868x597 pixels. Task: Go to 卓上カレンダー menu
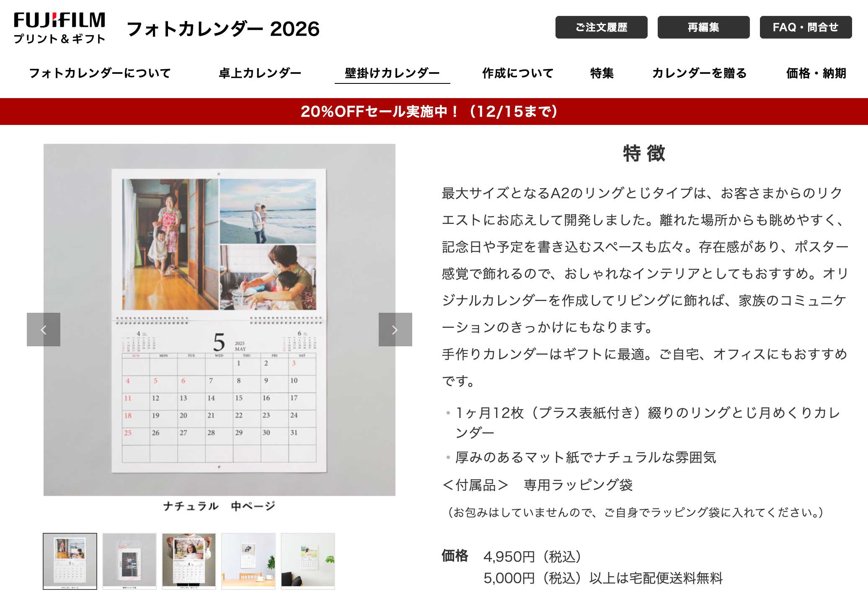260,73
